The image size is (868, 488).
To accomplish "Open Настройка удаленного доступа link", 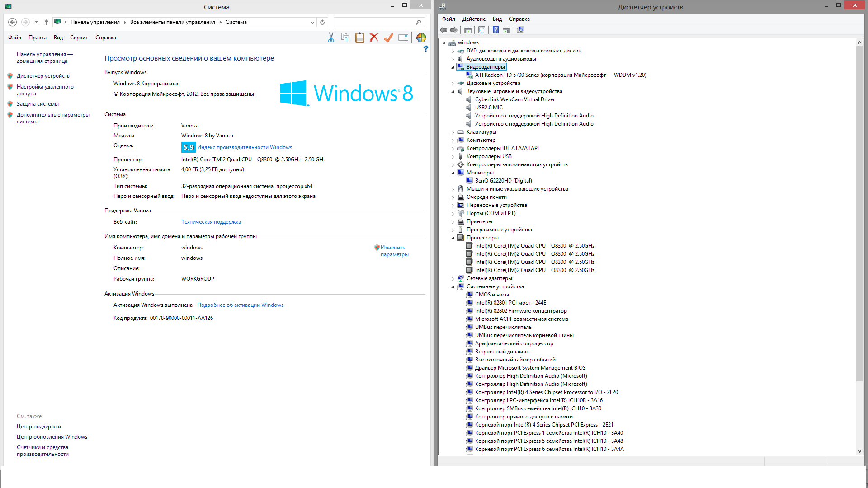I will [45, 90].
